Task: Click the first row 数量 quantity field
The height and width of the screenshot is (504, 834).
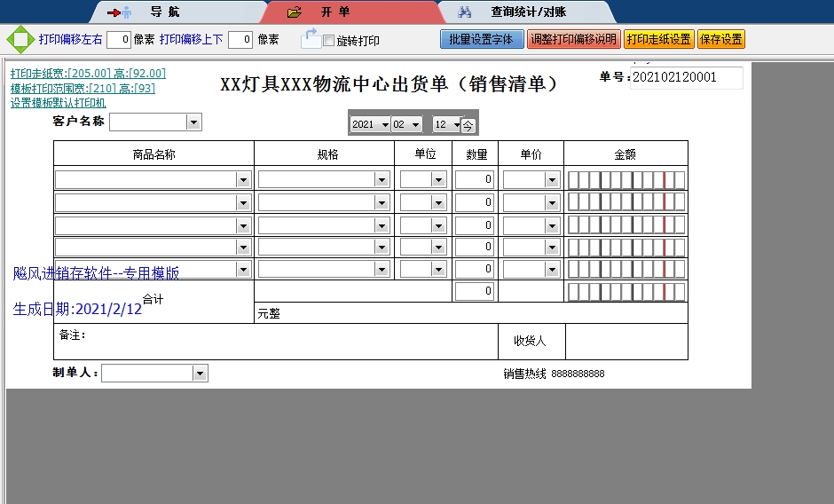Action: (476, 180)
